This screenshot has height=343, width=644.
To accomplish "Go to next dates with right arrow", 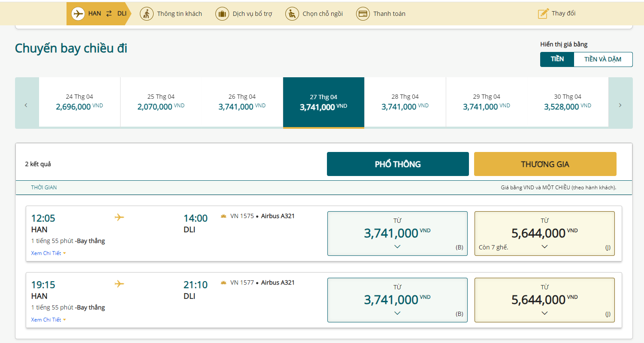I will tap(620, 105).
